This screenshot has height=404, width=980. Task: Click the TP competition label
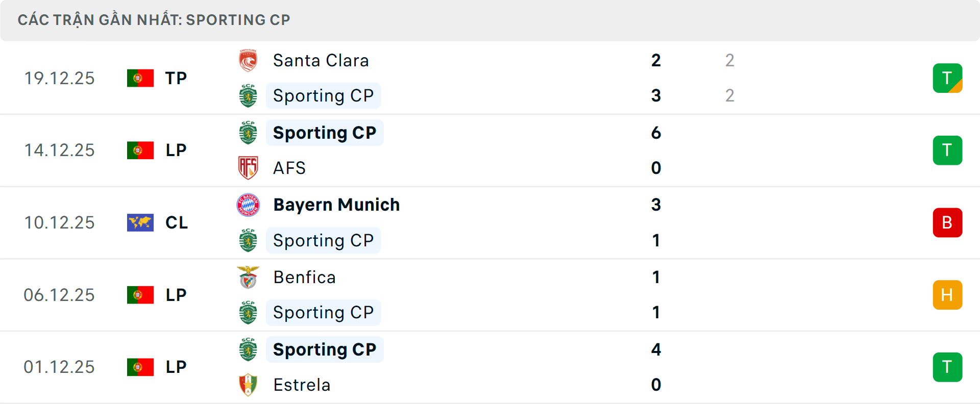pos(176,78)
